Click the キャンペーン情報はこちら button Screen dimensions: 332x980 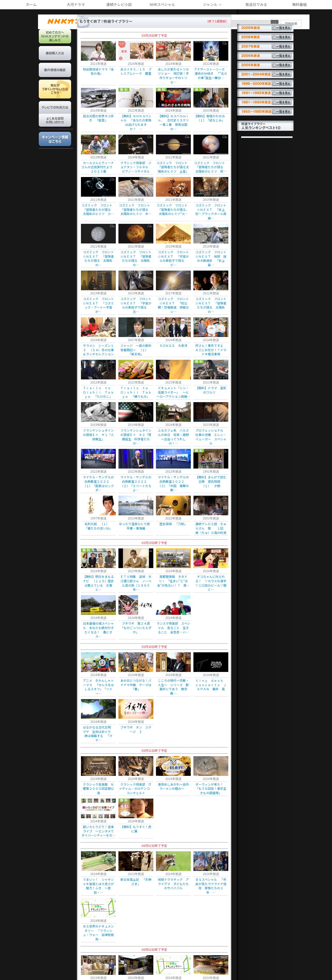click(55, 139)
